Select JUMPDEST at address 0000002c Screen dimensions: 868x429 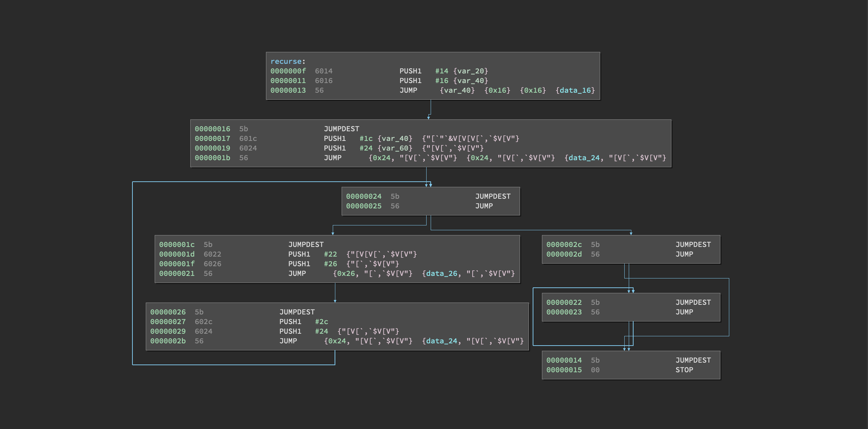[x=693, y=245]
